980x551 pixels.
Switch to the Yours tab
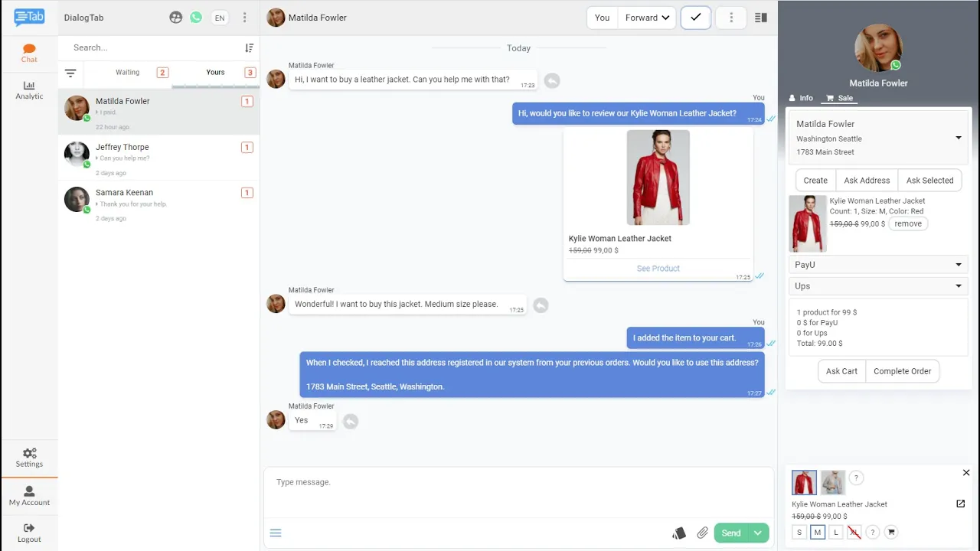click(x=216, y=73)
